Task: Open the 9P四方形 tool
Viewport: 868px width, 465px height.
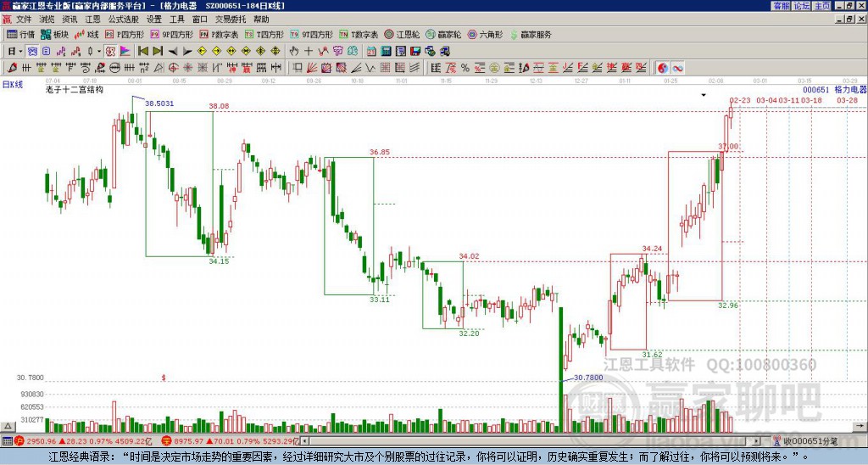Action: click(x=172, y=34)
